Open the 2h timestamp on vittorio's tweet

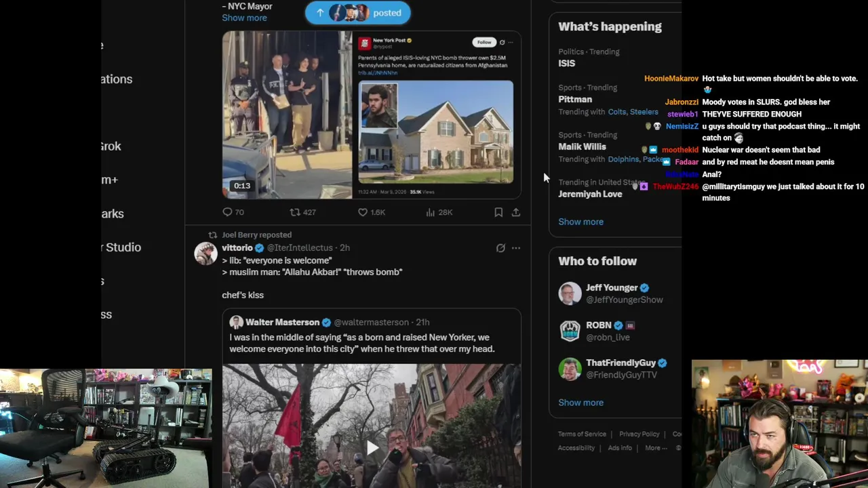click(344, 247)
